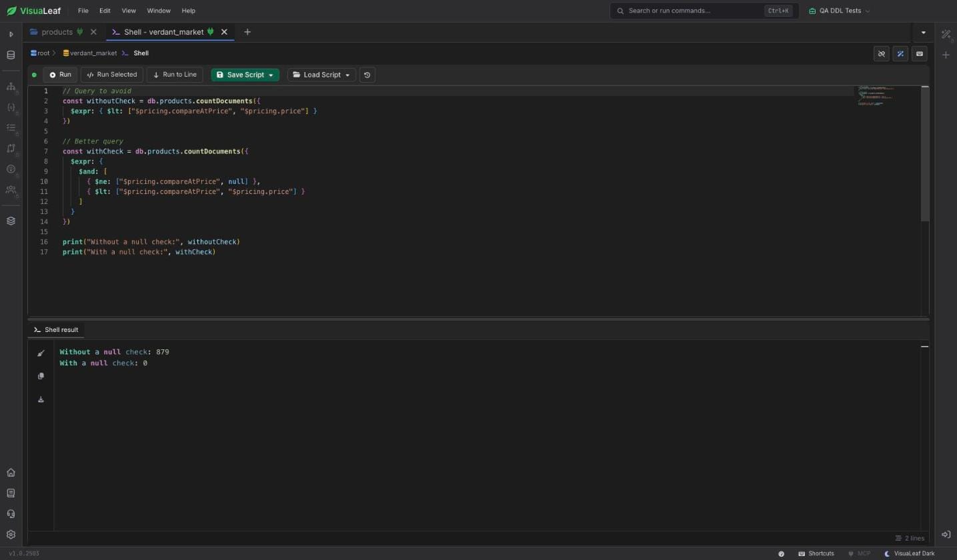
Task: Open the File menu
Action: pyautogui.click(x=83, y=11)
